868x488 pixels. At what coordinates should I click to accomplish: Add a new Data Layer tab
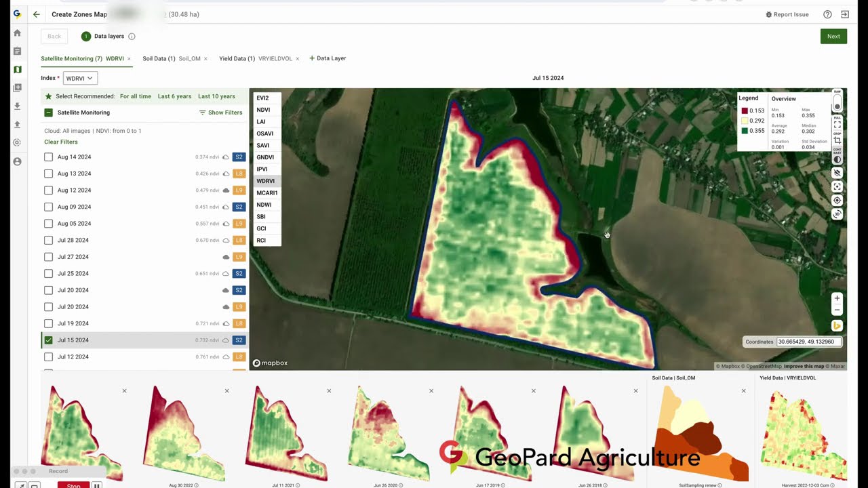click(x=328, y=58)
